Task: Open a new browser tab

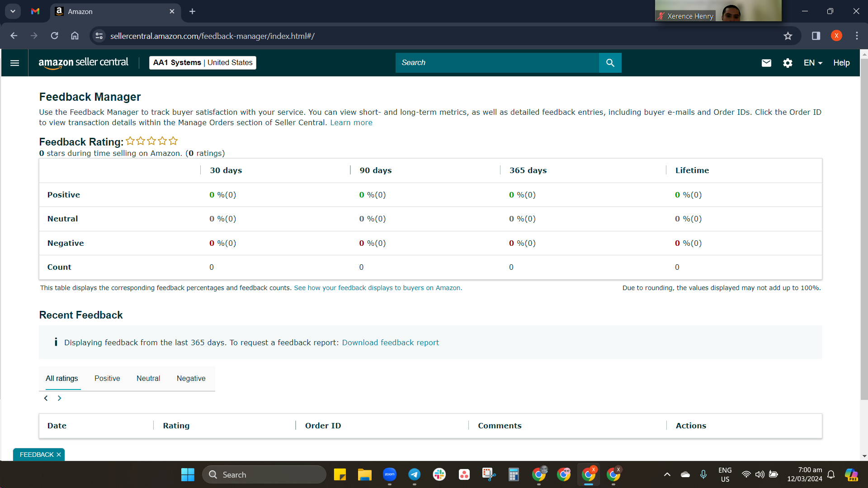Action: click(192, 11)
